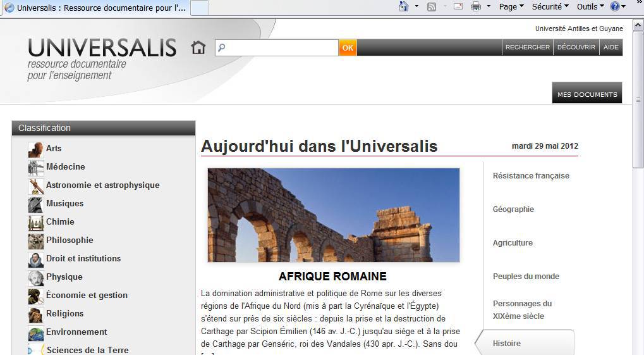Click the orange OK search button

point(348,47)
